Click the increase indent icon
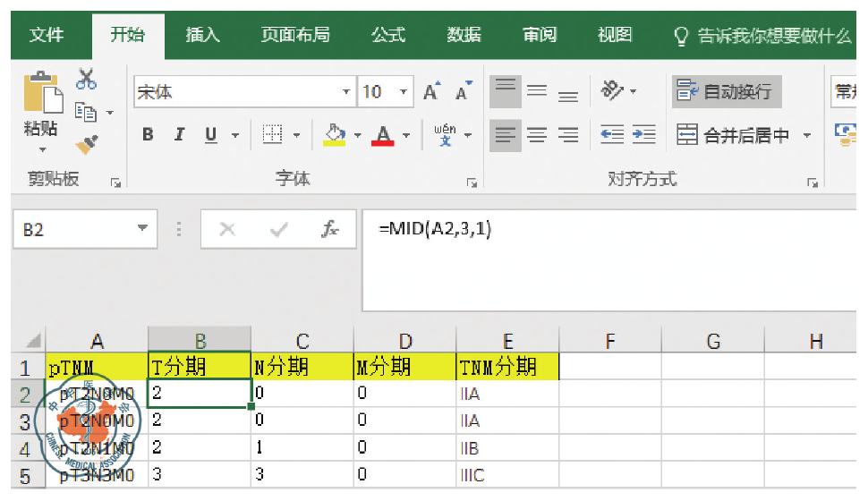Screen dimensions: 868x501 point(643,135)
